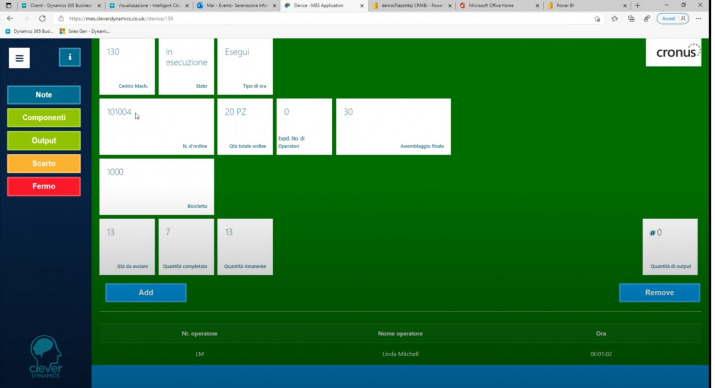Image resolution: width=715 pixels, height=388 pixels.
Task: Click the blue info icon
Action: pyautogui.click(x=69, y=57)
